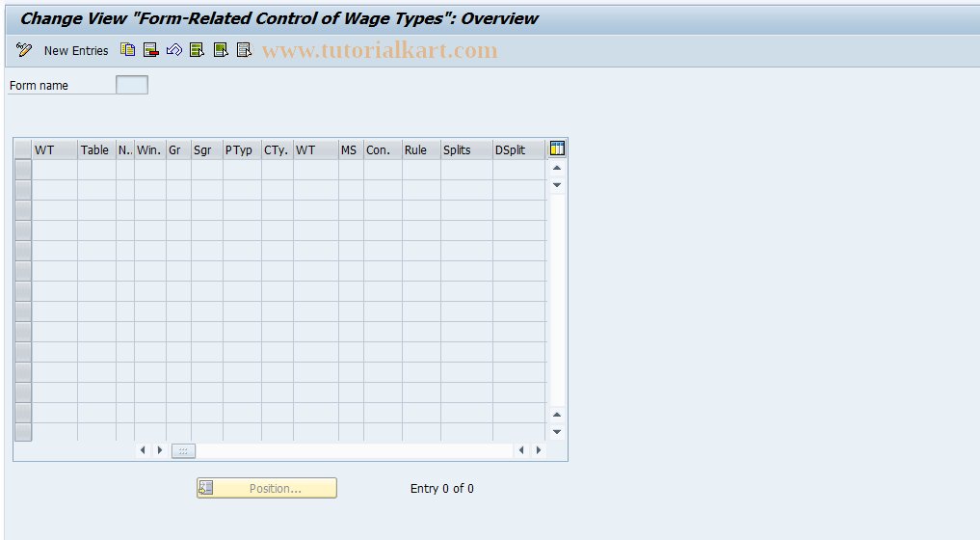980x540 pixels.
Task: Select the CTy. column header
Action: tap(278, 150)
